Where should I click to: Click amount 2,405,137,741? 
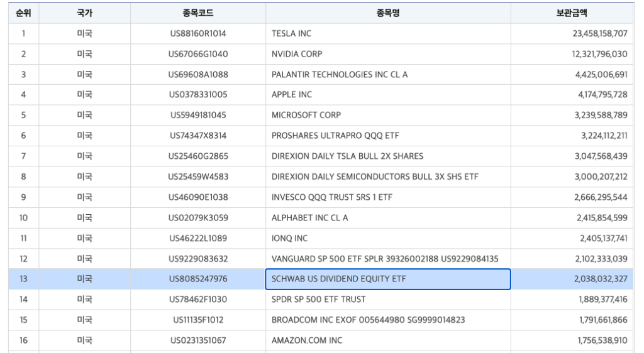[x=604, y=238]
